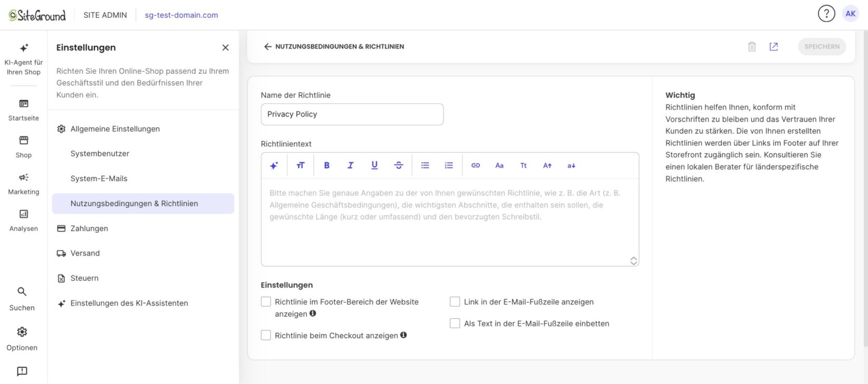Click the info icon next to Footer-Bereich option

point(313,313)
